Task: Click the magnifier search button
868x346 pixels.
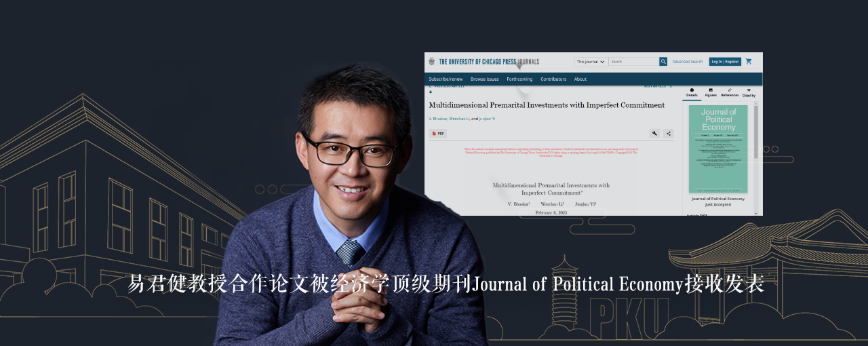Action: 663,62
